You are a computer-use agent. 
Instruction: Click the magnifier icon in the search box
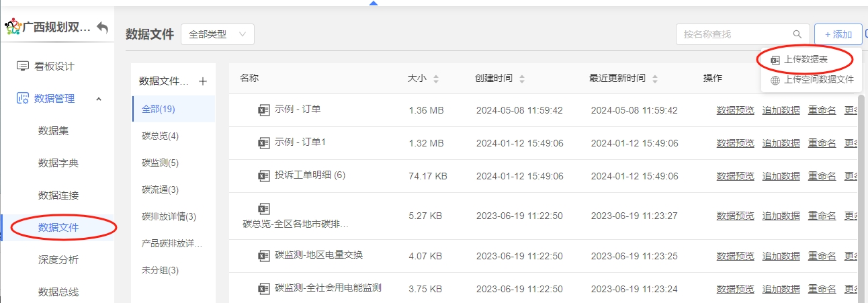click(797, 34)
